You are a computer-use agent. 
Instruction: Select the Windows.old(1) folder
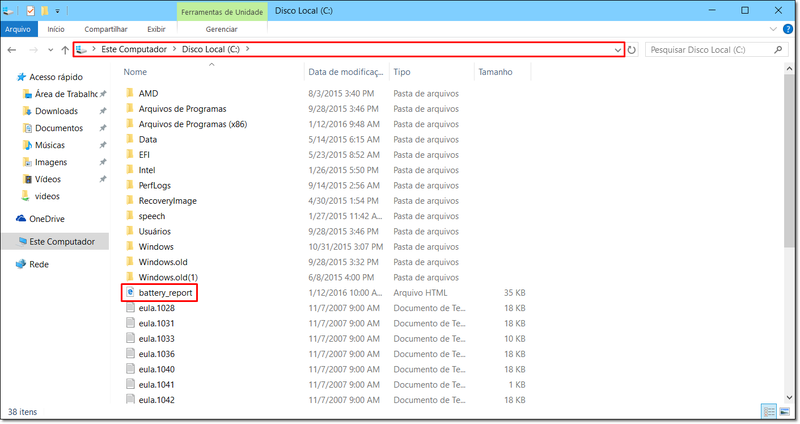coord(168,277)
